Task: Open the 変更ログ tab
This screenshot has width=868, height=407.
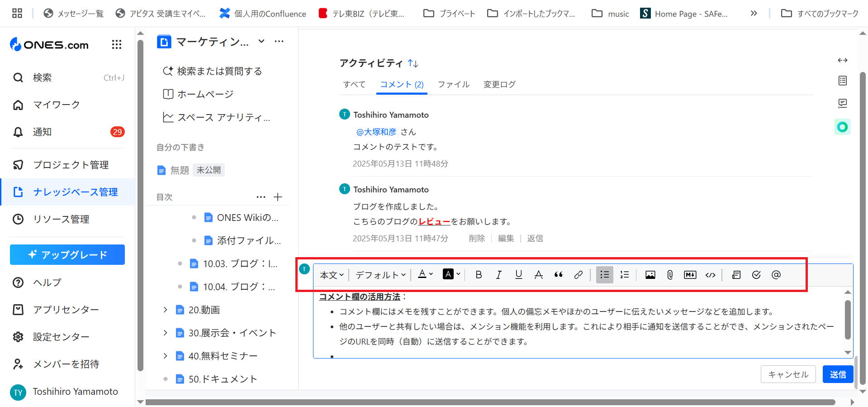Action: click(499, 84)
